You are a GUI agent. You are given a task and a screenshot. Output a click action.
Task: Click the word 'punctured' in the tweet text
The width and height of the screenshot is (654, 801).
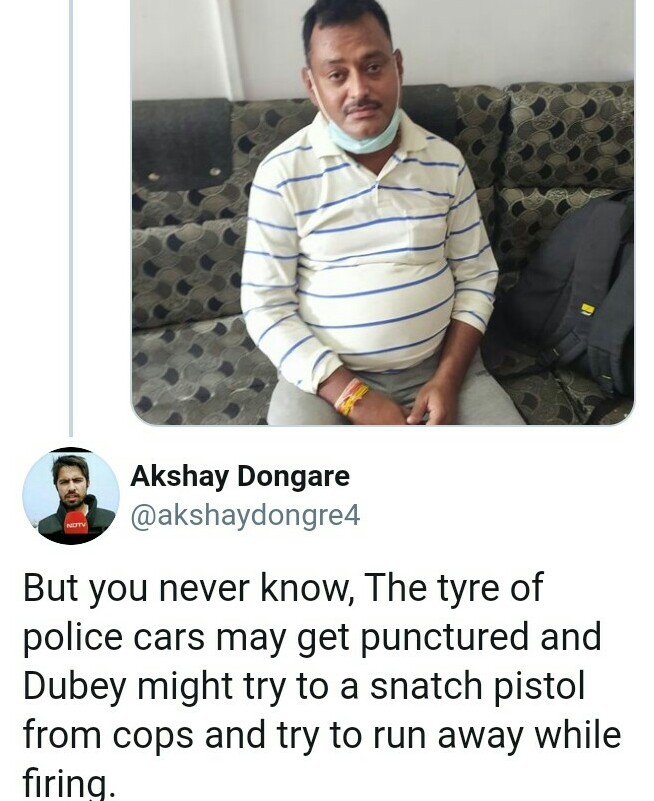pos(444,638)
